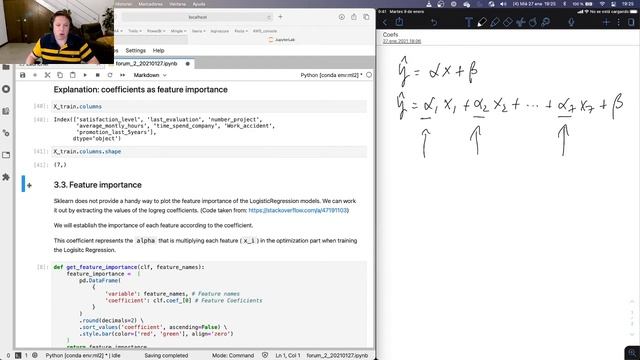Select the Text tool in notes app
This screenshot has height=360, width=640.
469,22
